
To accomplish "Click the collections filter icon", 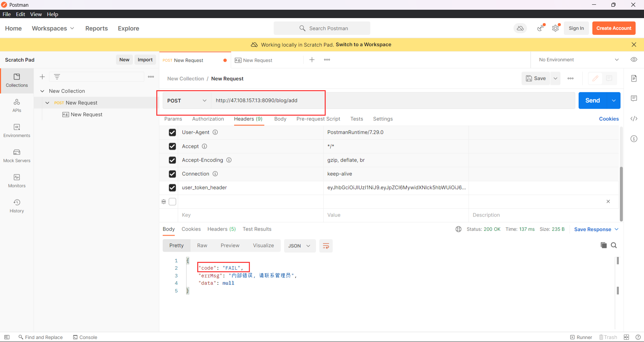I will (57, 77).
